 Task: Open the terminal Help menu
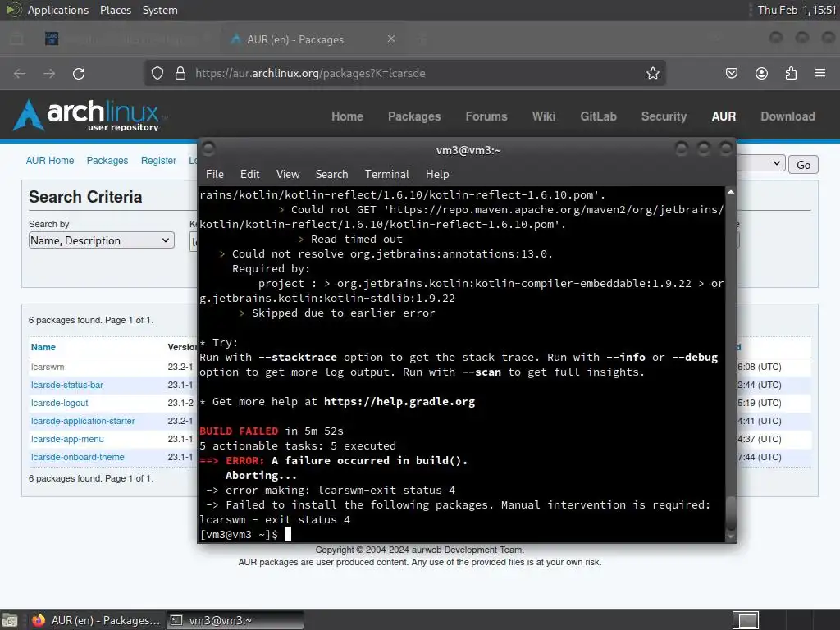[x=437, y=174]
